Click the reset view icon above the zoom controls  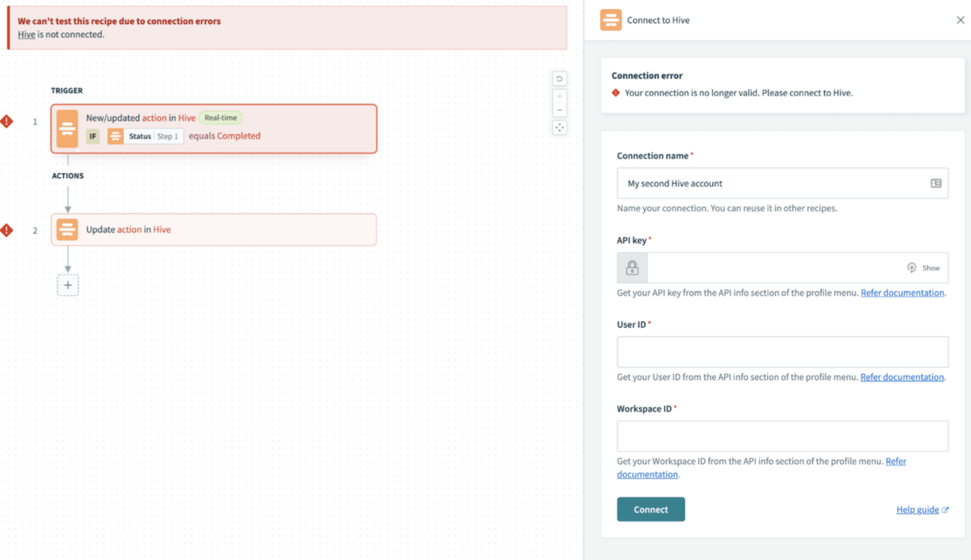point(559,78)
